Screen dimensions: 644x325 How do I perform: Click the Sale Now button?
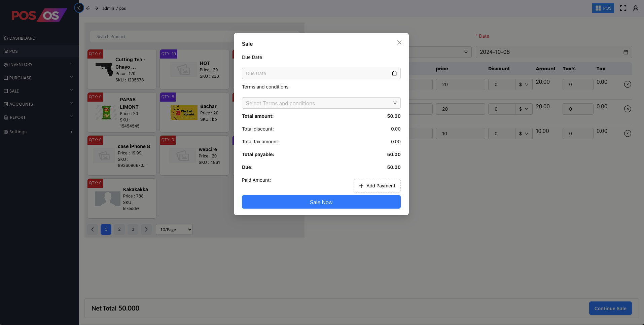point(321,202)
